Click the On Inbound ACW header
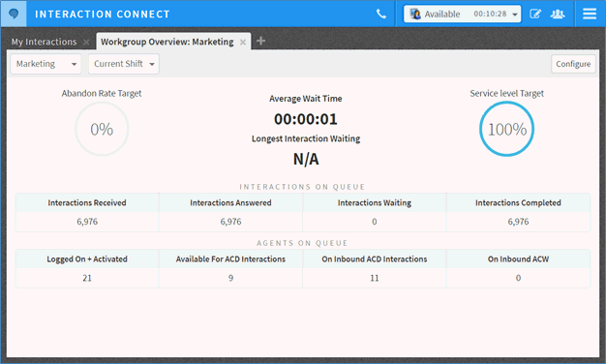This screenshot has height=364, width=606. [518, 258]
